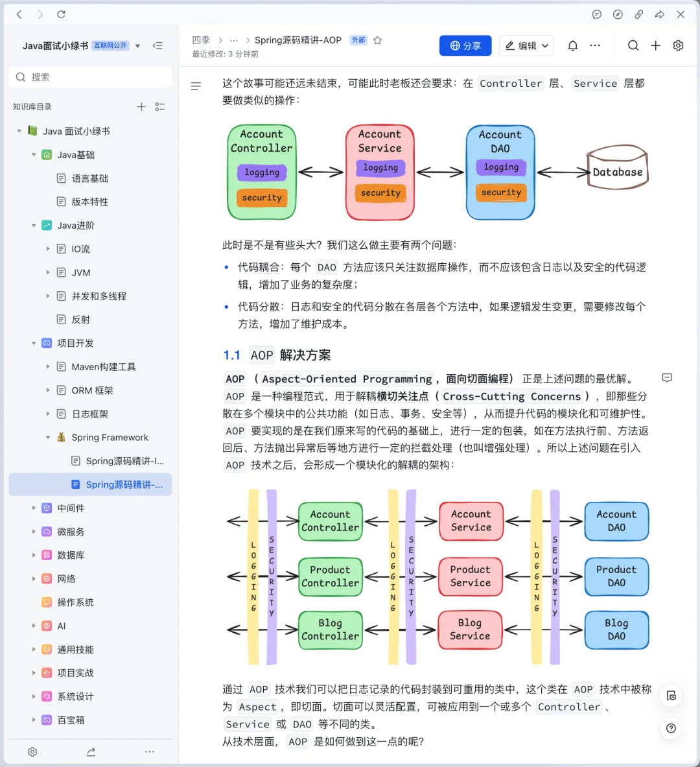Open the floating help question-mark button
700x767 pixels.
point(671,729)
